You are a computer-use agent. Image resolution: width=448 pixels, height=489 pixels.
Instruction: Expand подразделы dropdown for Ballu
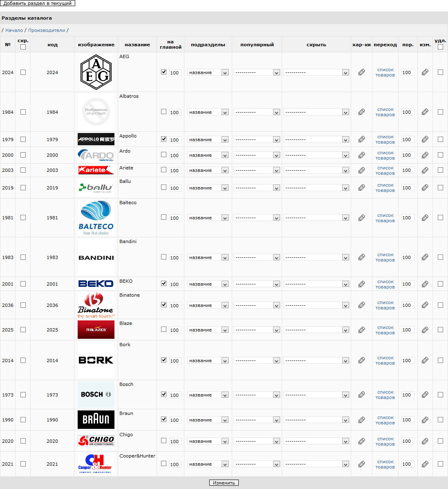coord(208,188)
